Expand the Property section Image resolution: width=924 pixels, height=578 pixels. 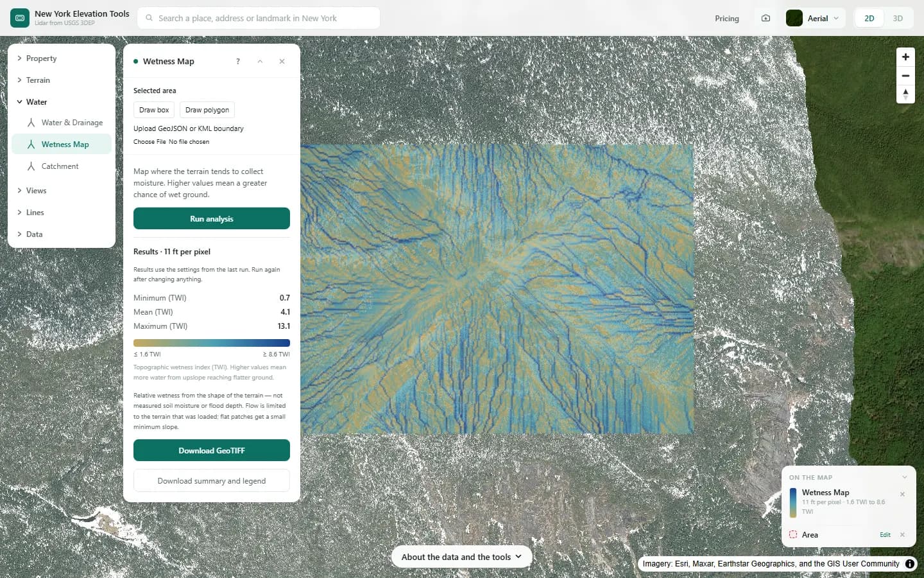click(x=62, y=58)
